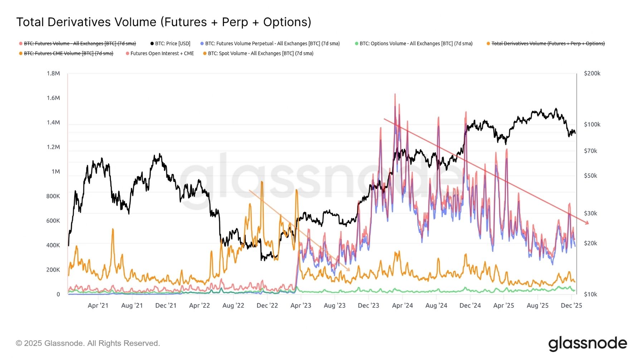The width and height of the screenshot is (644, 362).
Task: Hide BTC: Spot Volume legend series
Action: [260, 54]
